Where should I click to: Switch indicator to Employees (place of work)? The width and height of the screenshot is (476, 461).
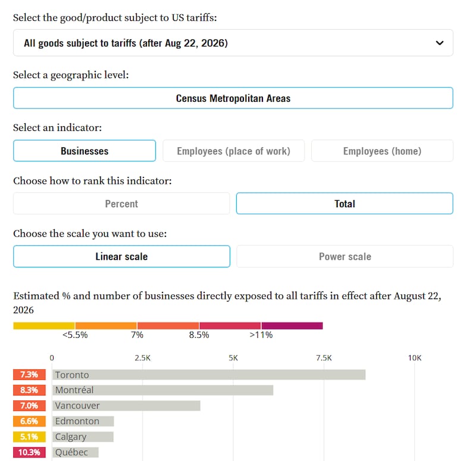tap(233, 151)
